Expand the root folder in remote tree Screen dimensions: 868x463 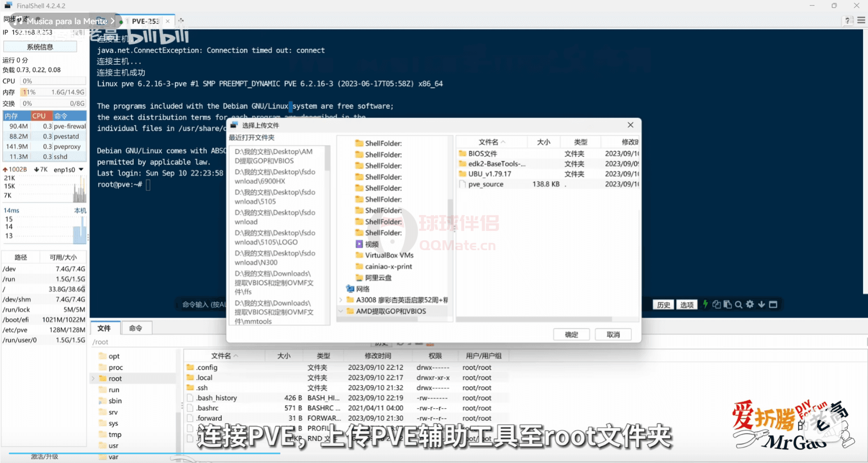coord(93,379)
